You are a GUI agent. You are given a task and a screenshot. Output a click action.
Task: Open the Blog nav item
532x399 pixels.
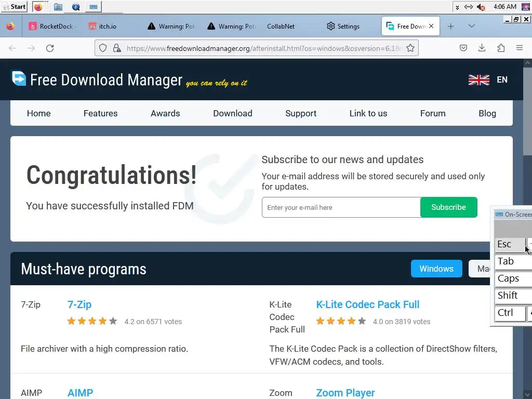coord(487,113)
